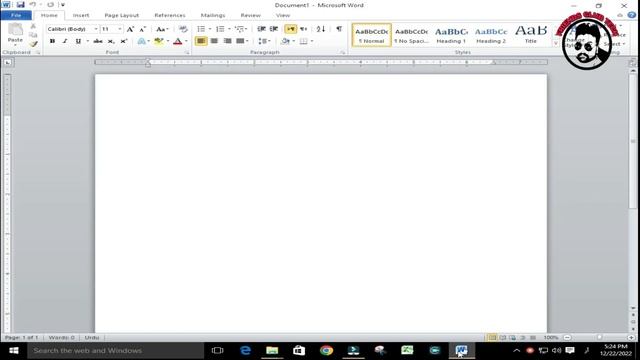Click the Sort A-Z icon
The width and height of the screenshot is (640, 360).
(x=321, y=29)
